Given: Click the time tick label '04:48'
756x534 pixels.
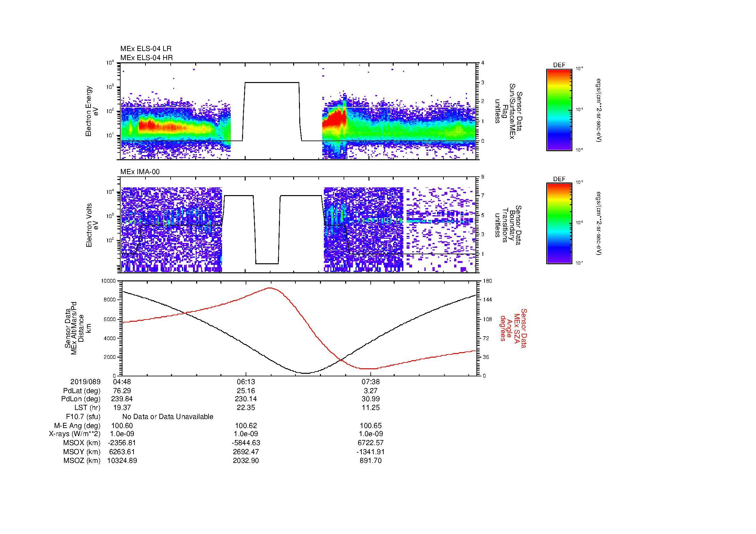Looking at the screenshot, I should 122,382.
